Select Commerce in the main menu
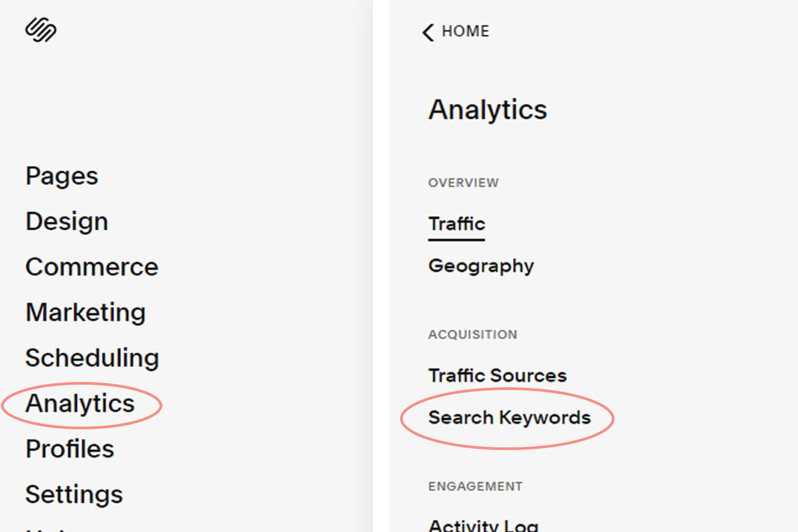 click(92, 267)
